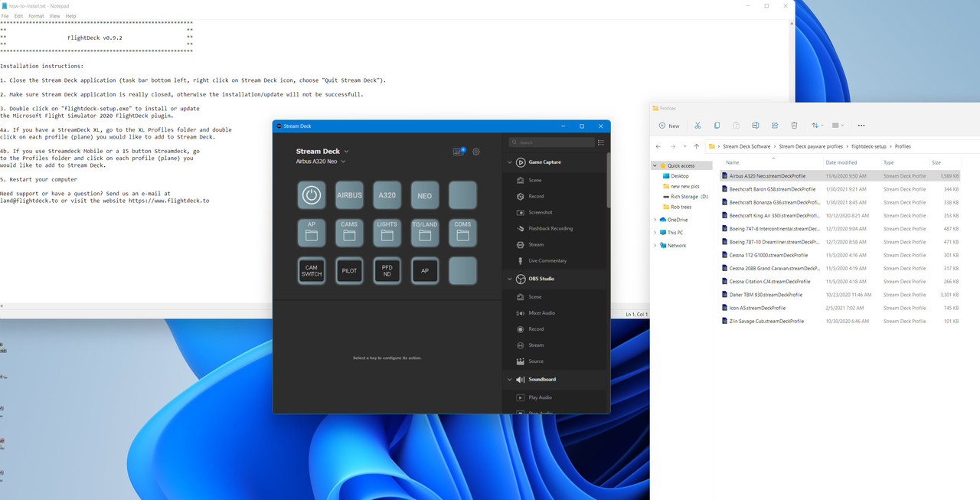Open the TO/LAND folder key
980x500 pixels.
[425, 233]
